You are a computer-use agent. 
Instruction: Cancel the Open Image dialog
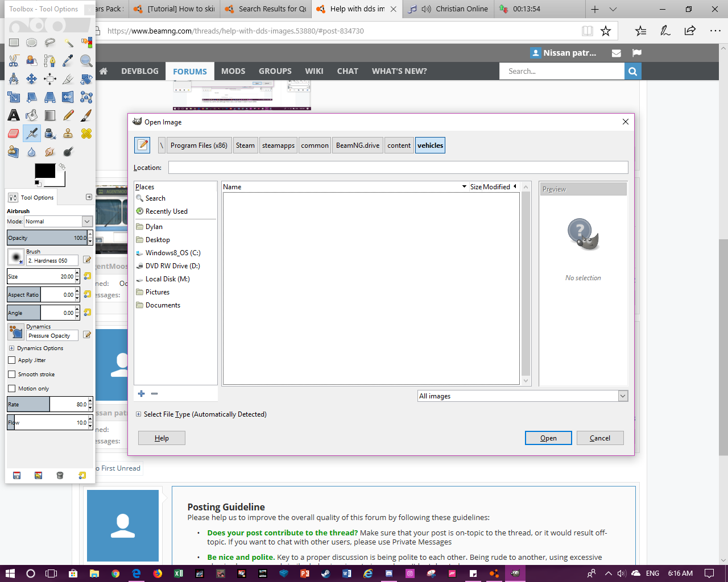[x=600, y=438]
